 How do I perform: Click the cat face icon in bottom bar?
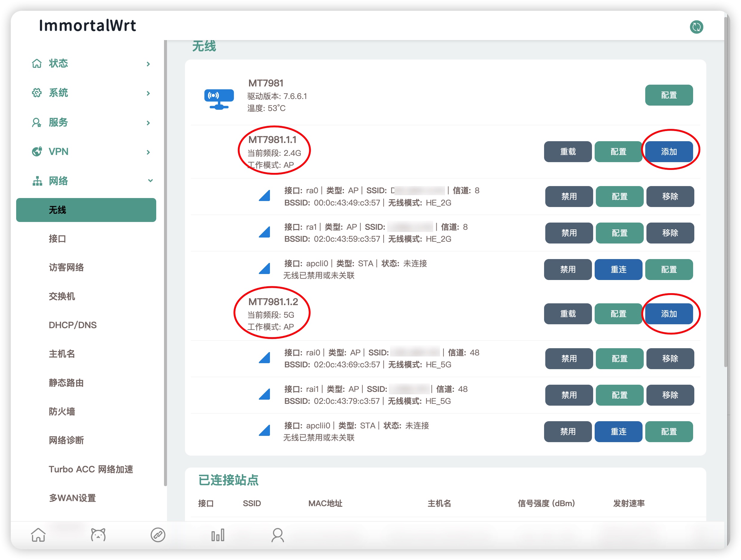[x=98, y=535]
